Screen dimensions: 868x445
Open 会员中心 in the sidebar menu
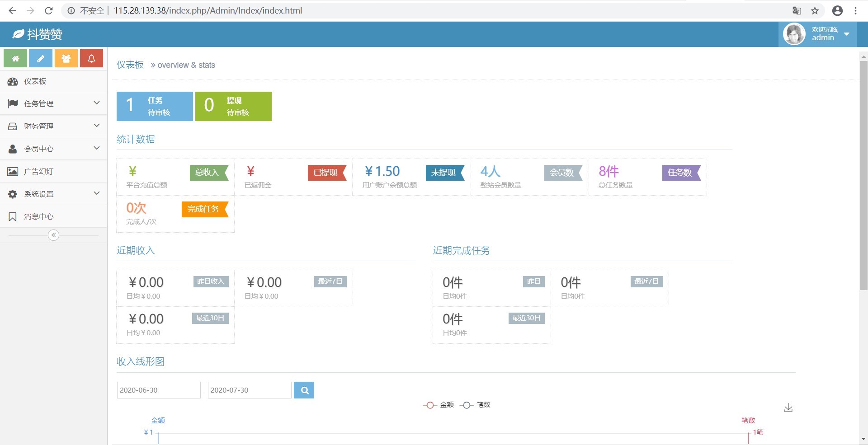click(x=53, y=149)
